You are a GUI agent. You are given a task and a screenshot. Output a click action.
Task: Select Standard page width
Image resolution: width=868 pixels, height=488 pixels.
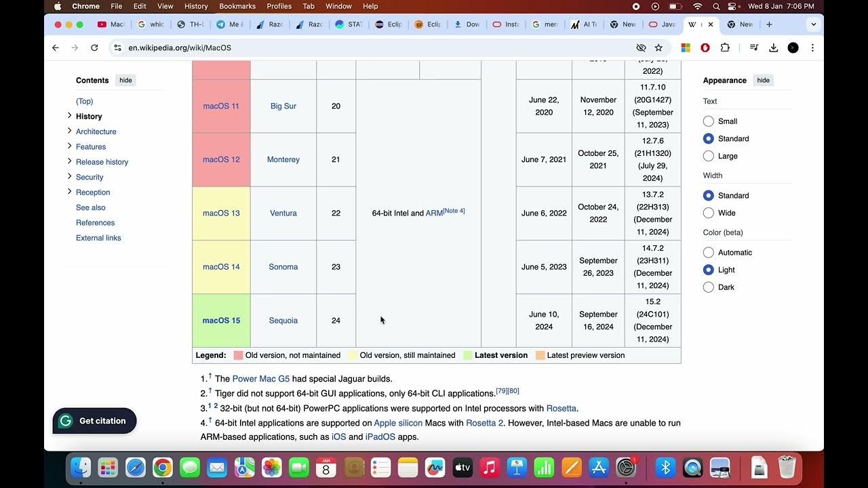(x=709, y=195)
